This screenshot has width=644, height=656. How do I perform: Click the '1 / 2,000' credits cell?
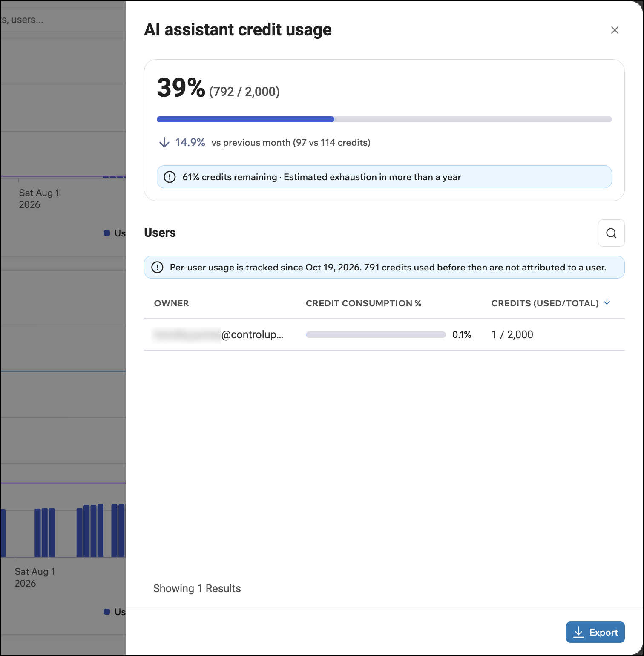point(512,334)
